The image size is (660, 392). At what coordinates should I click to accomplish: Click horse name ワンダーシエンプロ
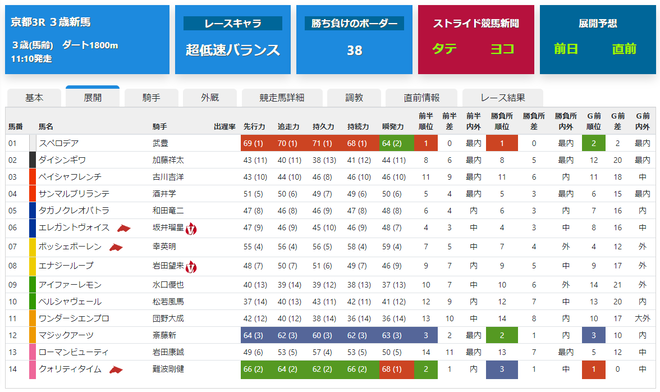74,319
